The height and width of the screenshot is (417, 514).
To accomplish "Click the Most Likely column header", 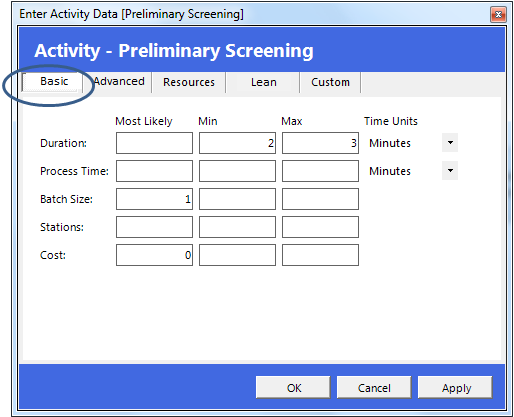I will (144, 121).
